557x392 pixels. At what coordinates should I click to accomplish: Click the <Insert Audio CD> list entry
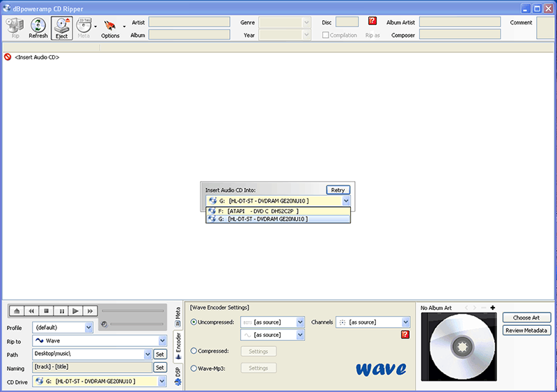point(37,57)
